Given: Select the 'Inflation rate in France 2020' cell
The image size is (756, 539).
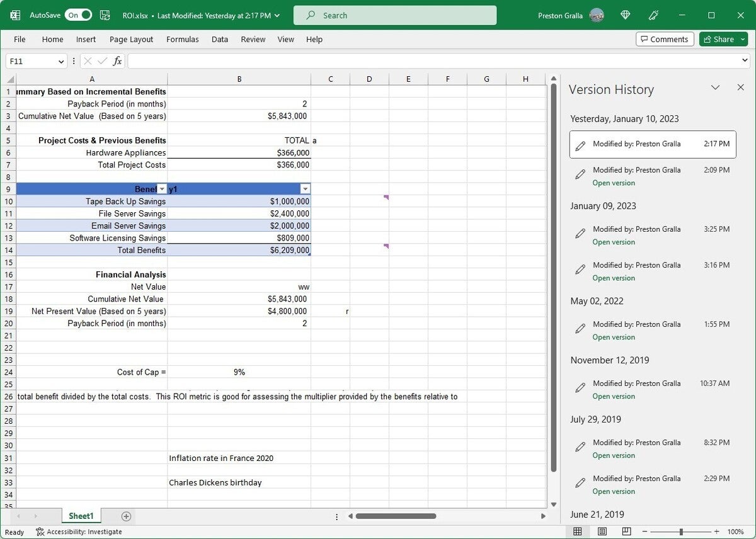Looking at the screenshot, I should click(x=239, y=458).
